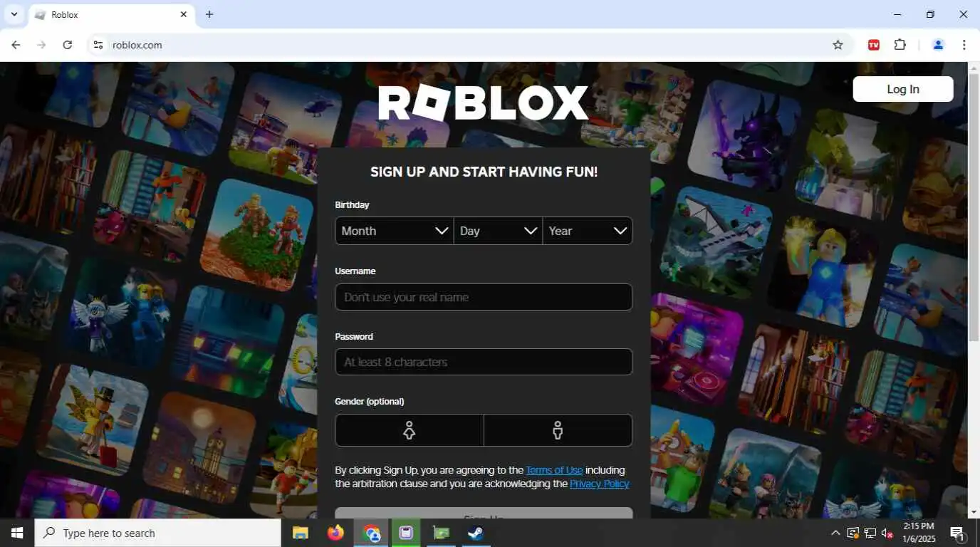Screen dimensions: 980x547
Task: Reload the Roblox page
Action: [x=67, y=45]
